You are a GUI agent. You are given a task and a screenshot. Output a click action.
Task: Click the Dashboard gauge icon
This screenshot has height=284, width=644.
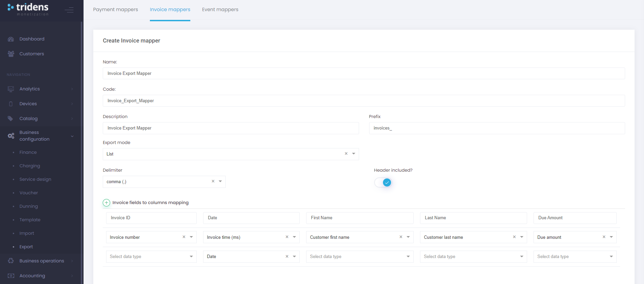pos(11,39)
